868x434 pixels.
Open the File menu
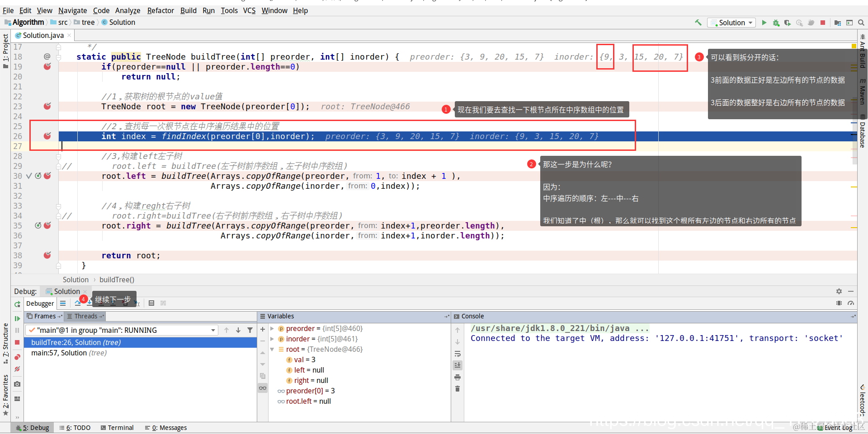click(x=8, y=10)
